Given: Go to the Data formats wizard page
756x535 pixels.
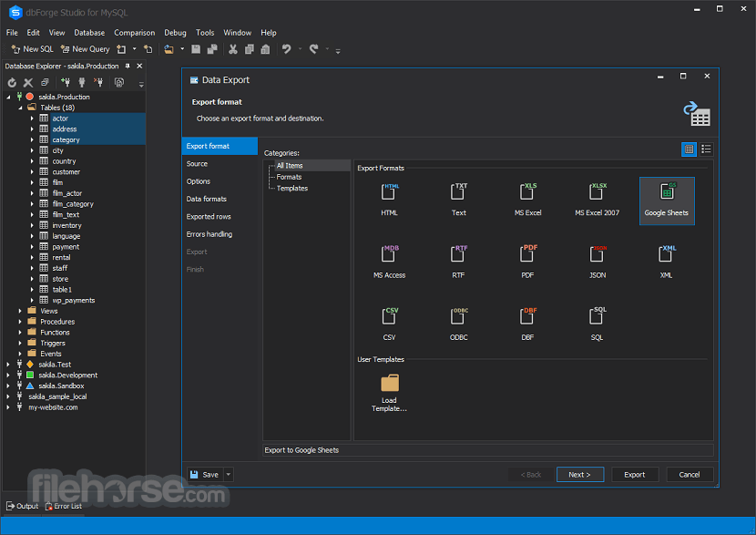Looking at the screenshot, I should coord(220,200).
